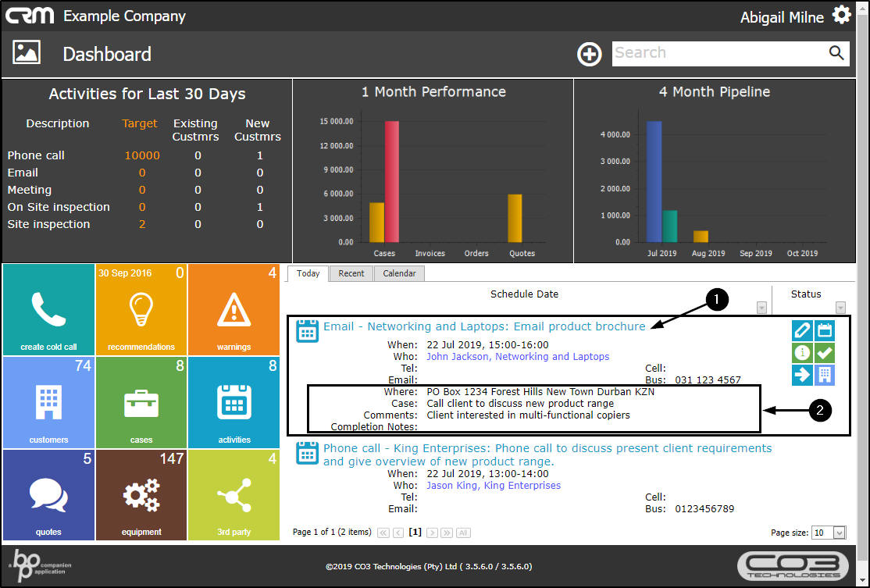Open the warnings tile

tap(234, 309)
